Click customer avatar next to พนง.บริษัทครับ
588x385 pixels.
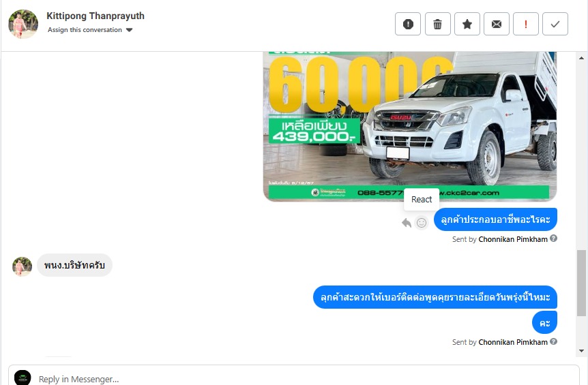pyautogui.click(x=22, y=266)
